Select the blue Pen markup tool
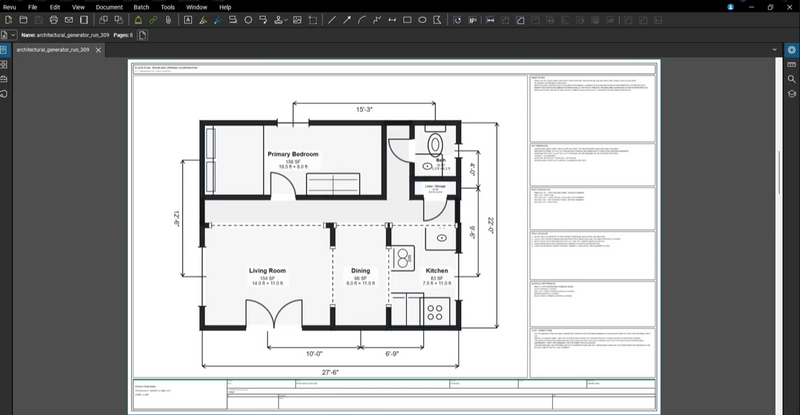The width and height of the screenshot is (800, 415). pyautogui.click(x=218, y=20)
